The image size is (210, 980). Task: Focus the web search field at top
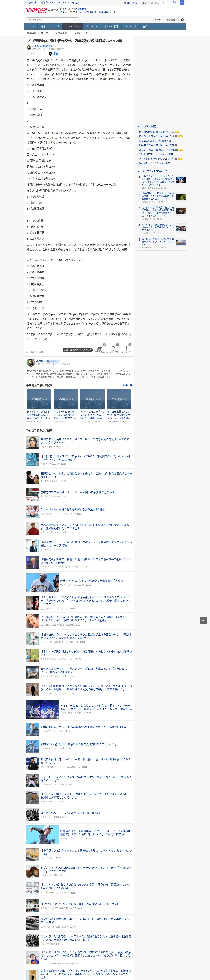(x=155, y=3)
